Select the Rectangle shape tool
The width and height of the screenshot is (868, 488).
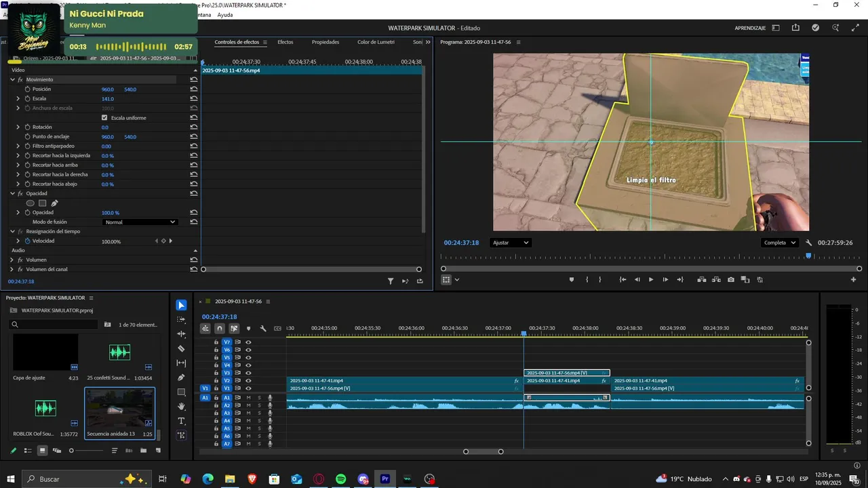181,392
